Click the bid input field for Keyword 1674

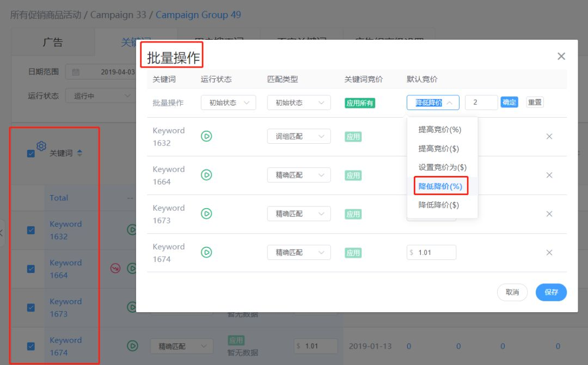pos(434,252)
